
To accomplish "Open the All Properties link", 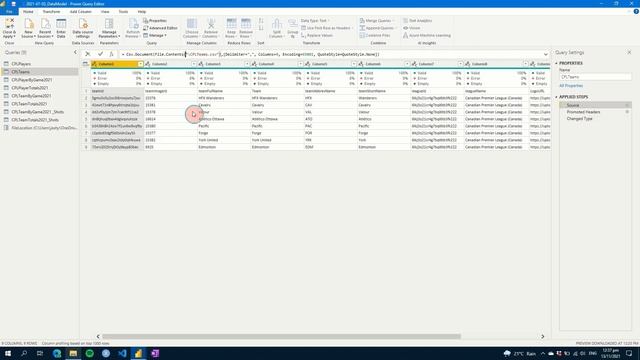I will click(x=571, y=86).
